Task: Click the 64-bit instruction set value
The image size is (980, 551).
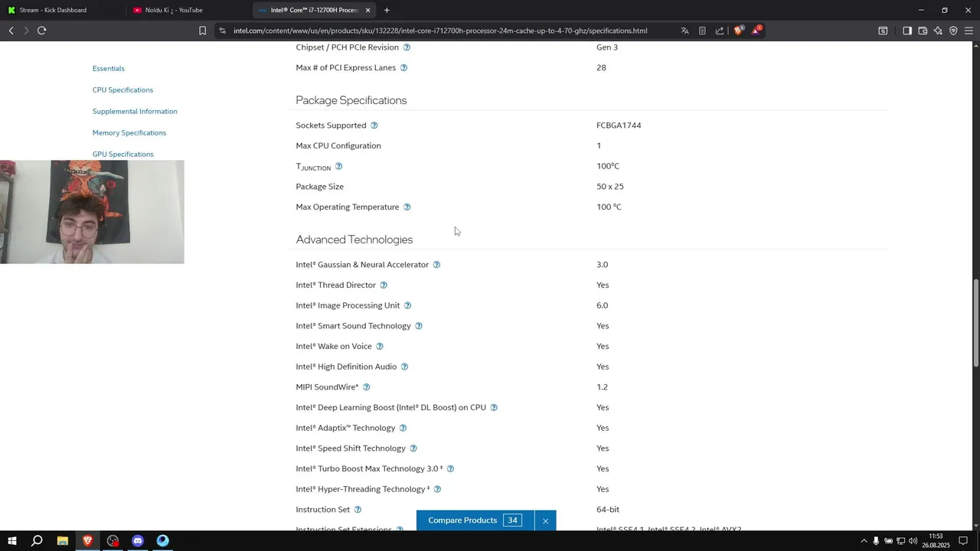Action: point(608,510)
